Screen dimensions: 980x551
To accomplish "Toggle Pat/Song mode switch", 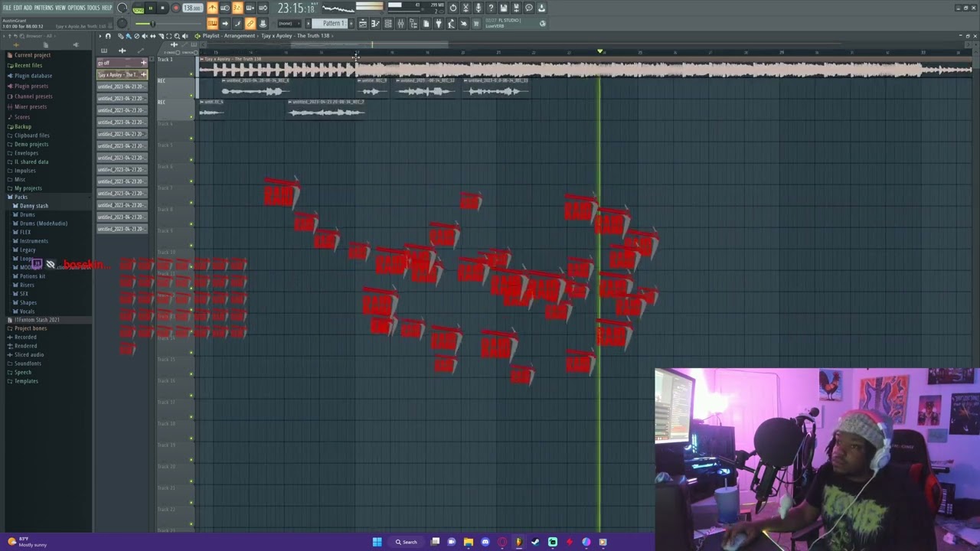I will click(138, 8).
